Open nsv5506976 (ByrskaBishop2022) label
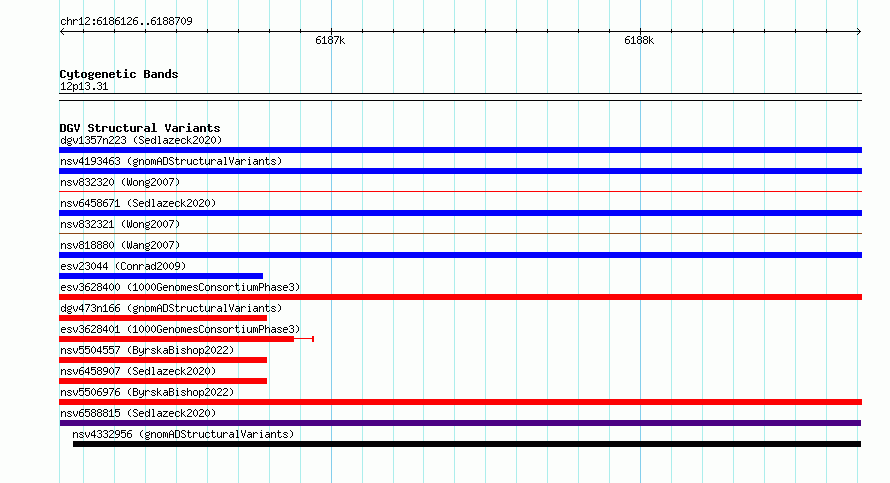 147,392
